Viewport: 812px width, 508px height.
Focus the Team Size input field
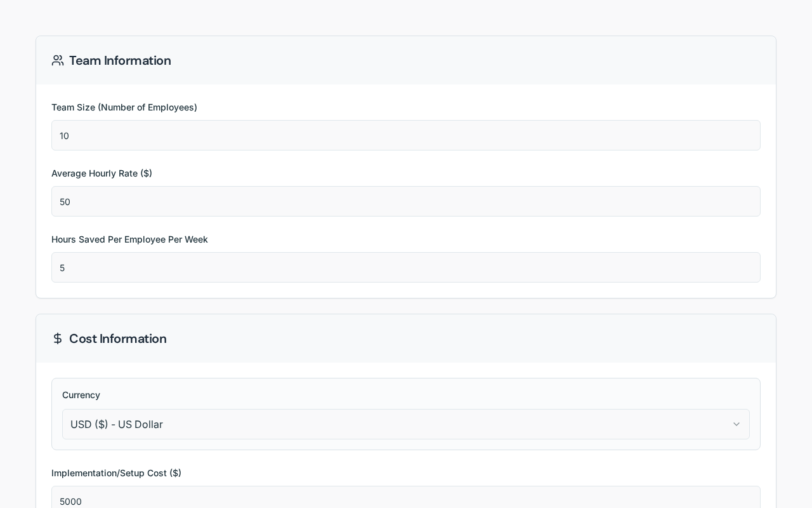pyautogui.click(x=406, y=135)
